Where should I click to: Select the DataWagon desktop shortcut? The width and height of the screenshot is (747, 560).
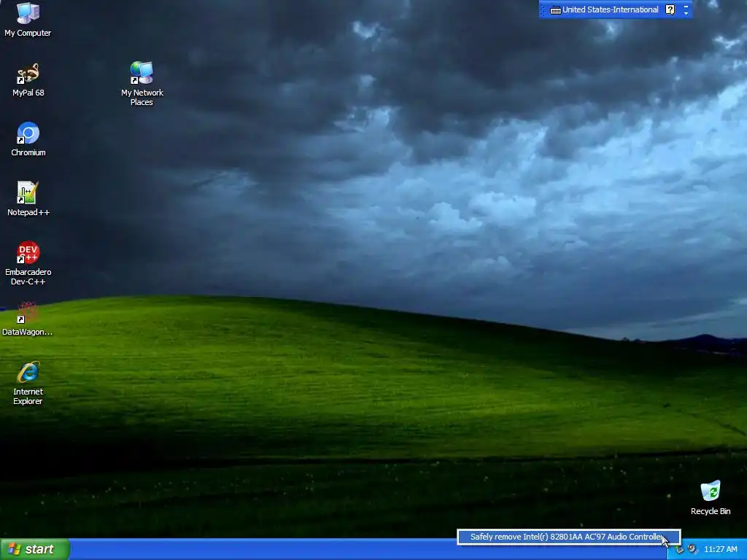[x=27, y=319]
